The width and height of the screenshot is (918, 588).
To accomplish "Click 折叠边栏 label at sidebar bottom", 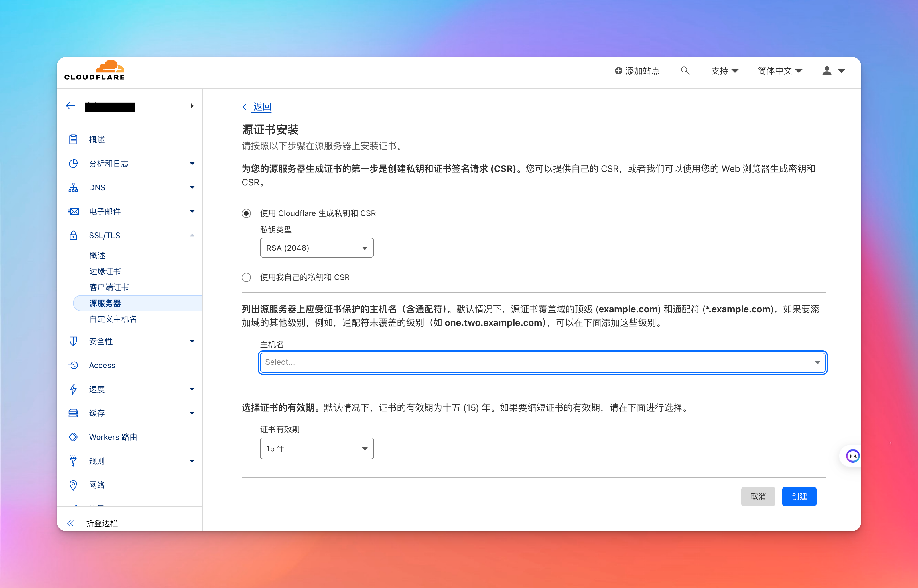I will tap(102, 523).
